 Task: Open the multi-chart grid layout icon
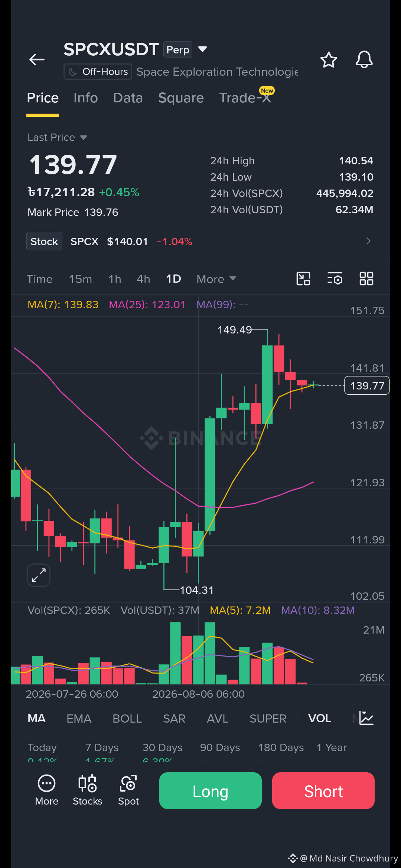pyautogui.click(x=366, y=279)
